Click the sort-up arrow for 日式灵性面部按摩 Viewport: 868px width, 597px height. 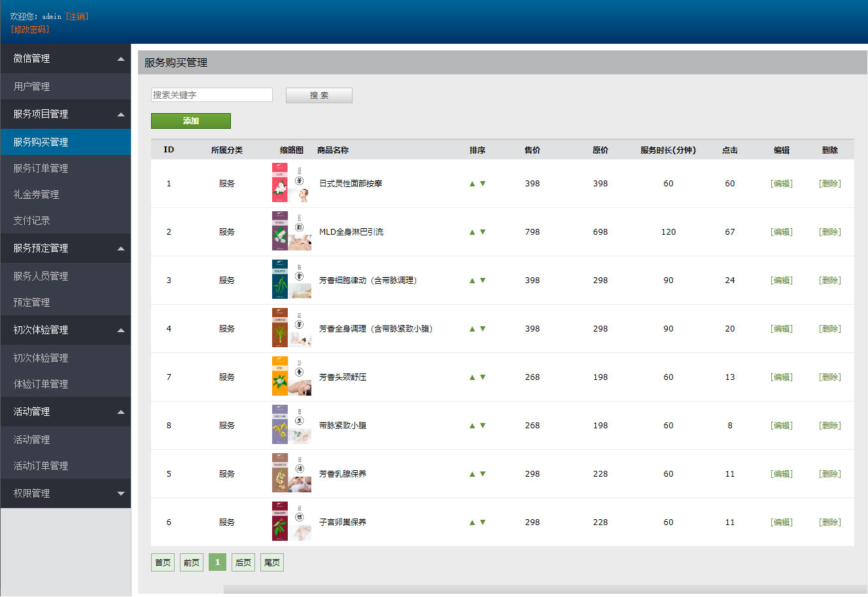472,184
